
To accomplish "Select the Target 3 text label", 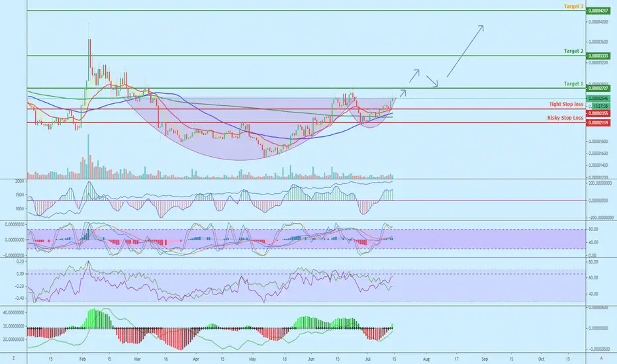I will pyautogui.click(x=574, y=7).
